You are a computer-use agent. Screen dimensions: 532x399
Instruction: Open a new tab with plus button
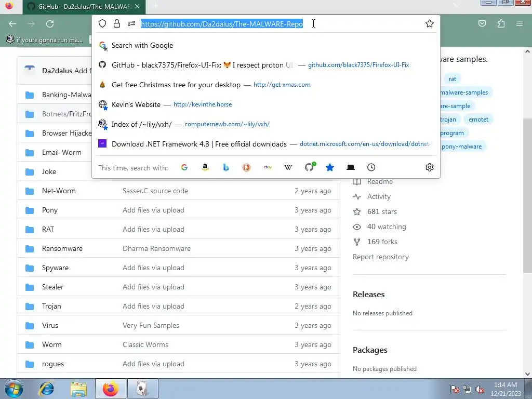coord(155,6)
